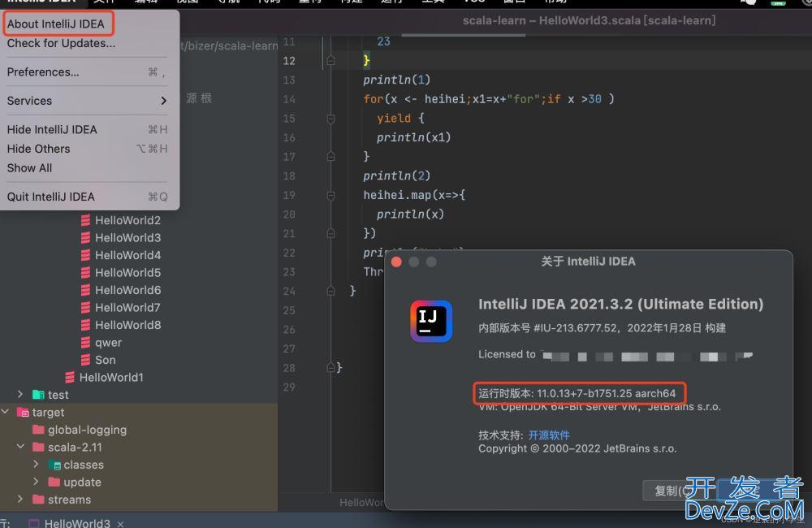812x528 pixels.
Task: Click the heihei.map(x=>{ code line
Action: point(414,195)
